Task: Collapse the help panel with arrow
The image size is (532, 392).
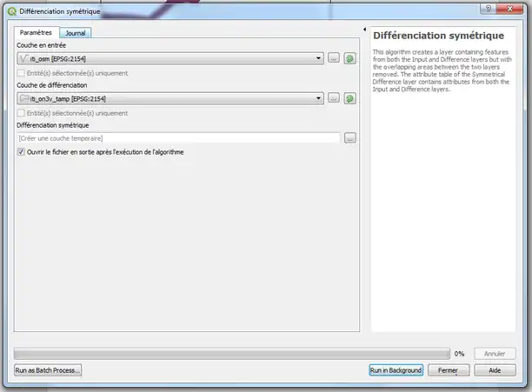Action: [363, 31]
